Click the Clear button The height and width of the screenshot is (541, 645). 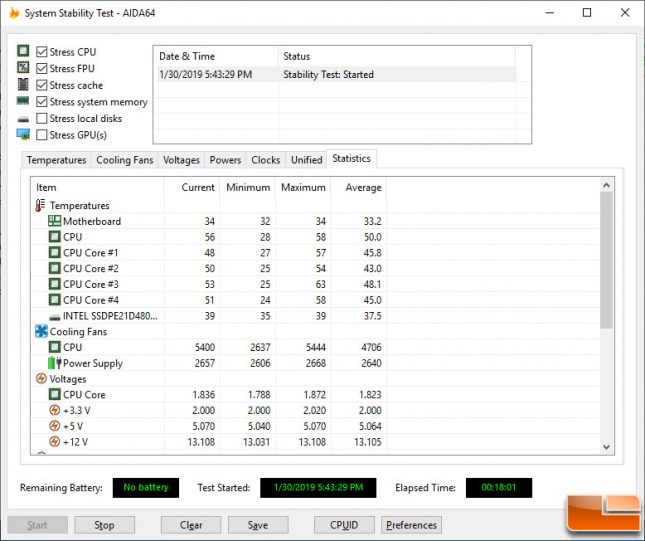pos(191,525)
